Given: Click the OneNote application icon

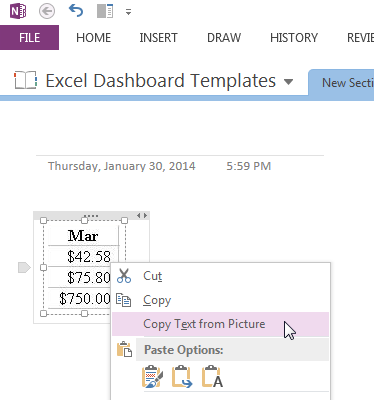Looking at the screenshot, I should (x=18, y=12).
